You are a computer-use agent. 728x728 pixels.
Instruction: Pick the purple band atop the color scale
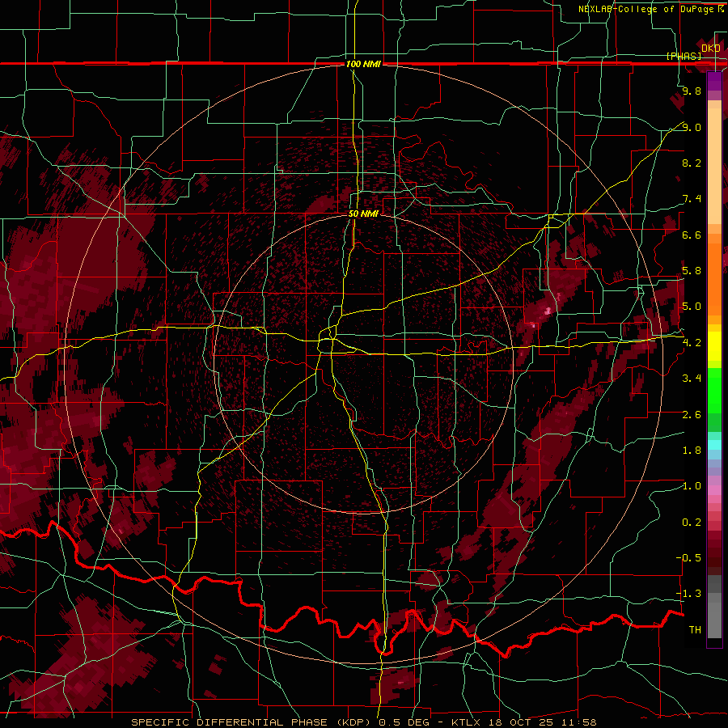click(x=714, y=82)
